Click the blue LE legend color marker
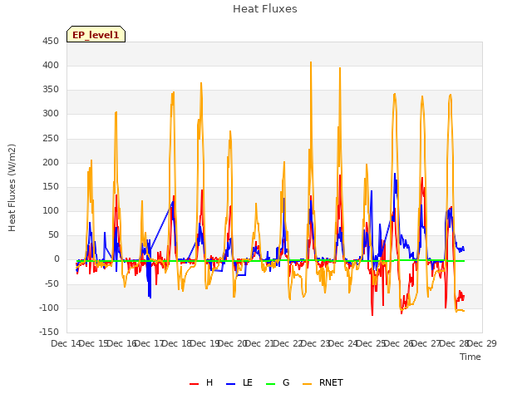Image resolution: width=532 pixels, height=399 pixels. point(231,384)
